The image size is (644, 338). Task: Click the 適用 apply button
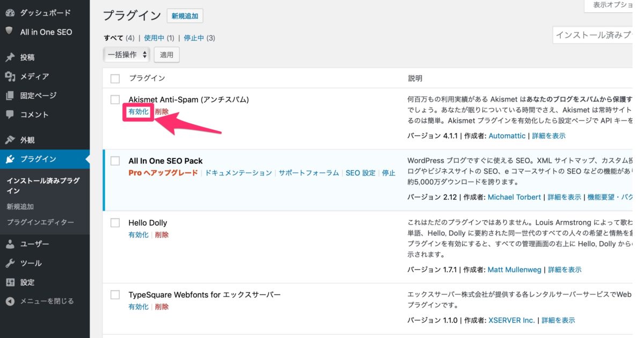point(167,54)
